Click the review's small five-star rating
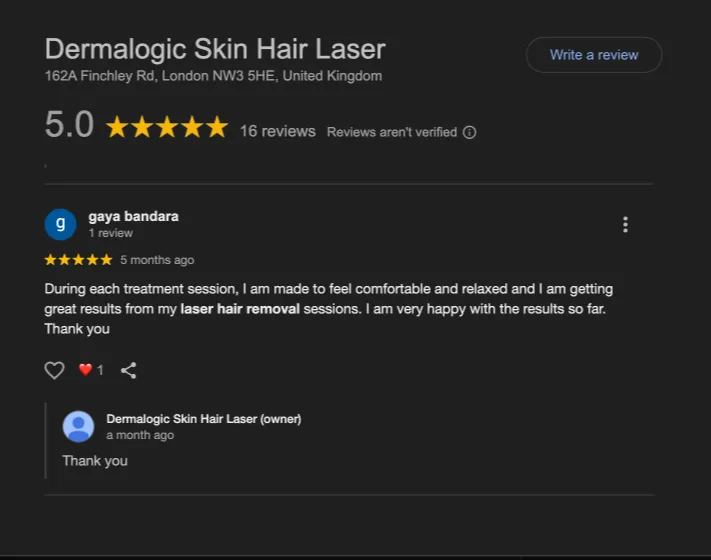This screenshot has height=560, width=711. pyautogui.click(x=78, y=260)
